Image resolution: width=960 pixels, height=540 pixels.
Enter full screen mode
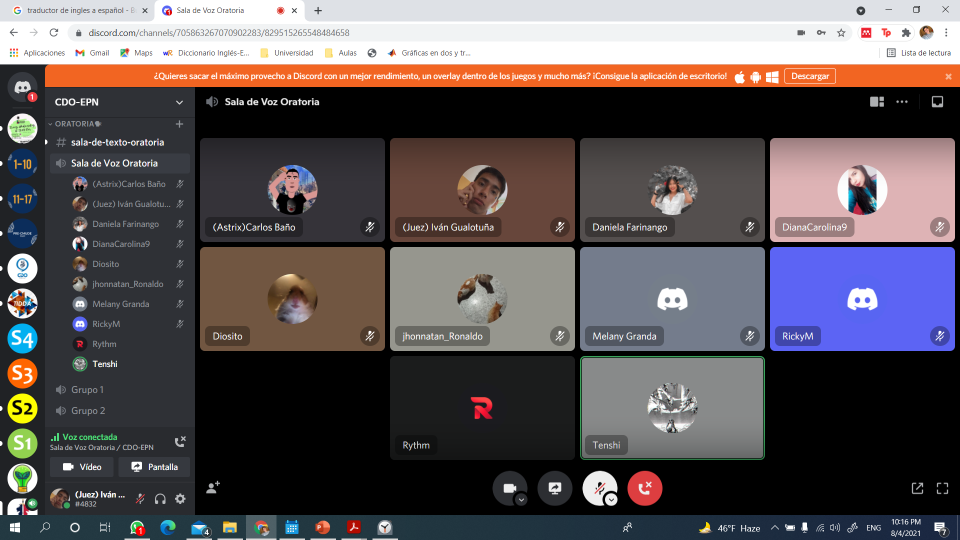pos(943,488)
